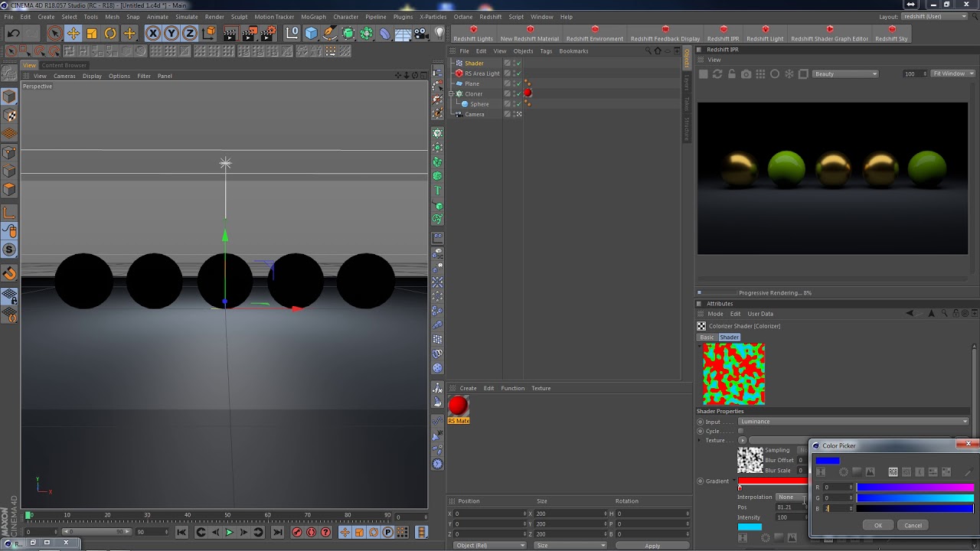Toggle the Cycle checkbox
The height and width of the screenshot is (551, 980).
pos(740,431)
